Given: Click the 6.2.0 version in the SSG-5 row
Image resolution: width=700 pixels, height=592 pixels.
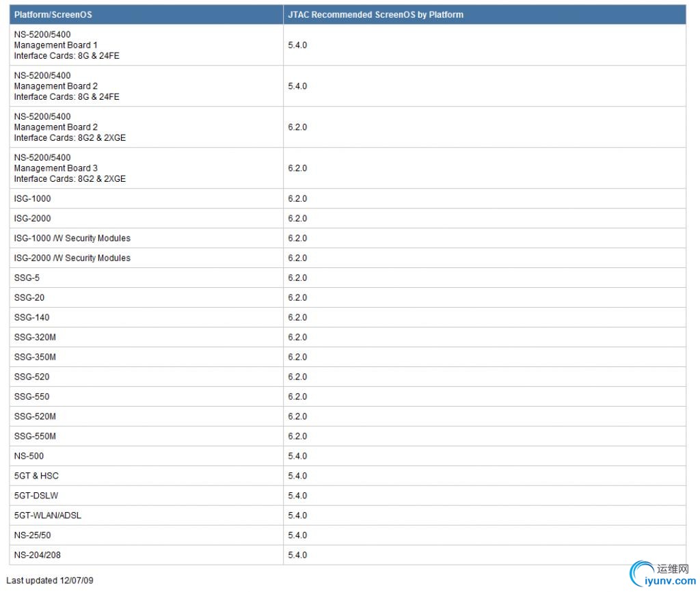Looking at the screenshot, I should 297,278.
